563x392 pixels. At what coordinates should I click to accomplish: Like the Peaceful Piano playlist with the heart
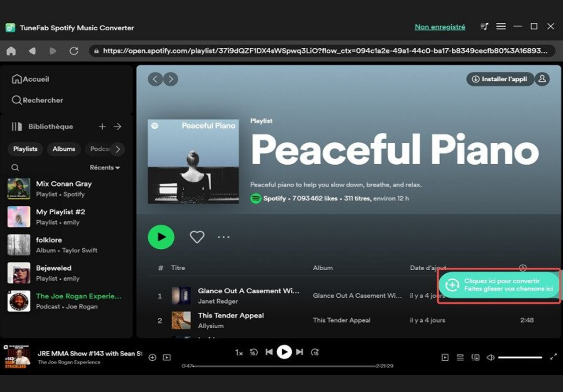(197, 237)
